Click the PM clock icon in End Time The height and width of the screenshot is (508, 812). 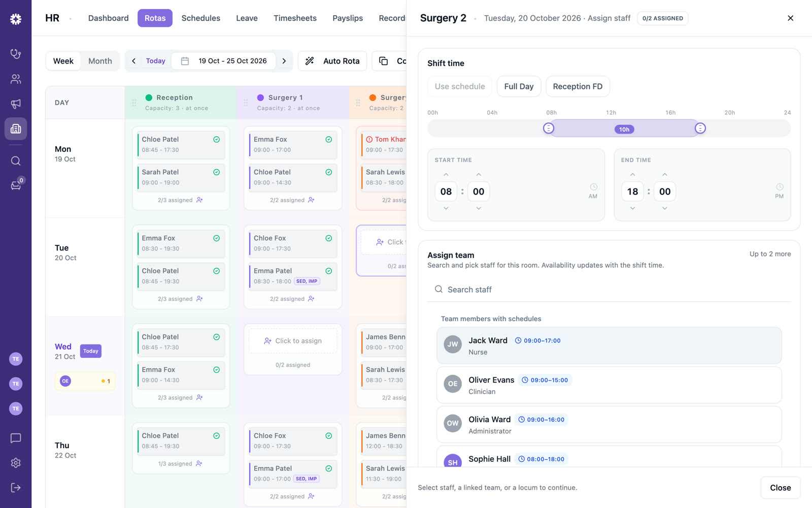tap(780, 187)
